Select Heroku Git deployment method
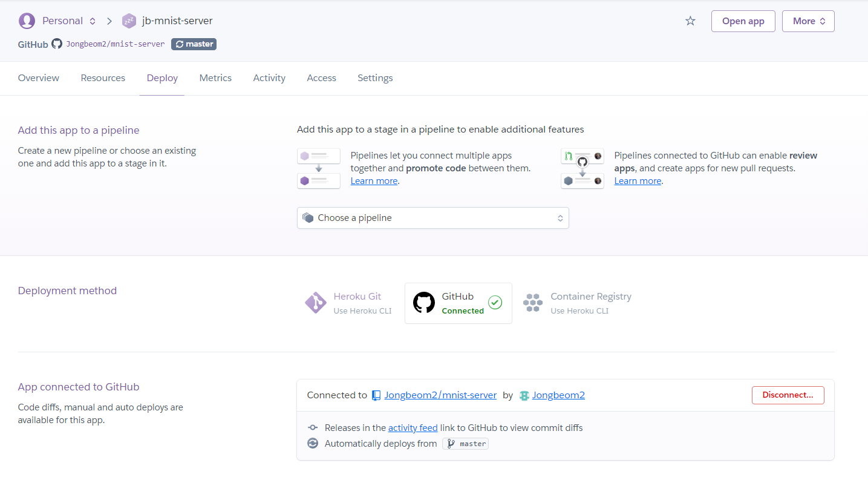868x480 pixels. 350,303
